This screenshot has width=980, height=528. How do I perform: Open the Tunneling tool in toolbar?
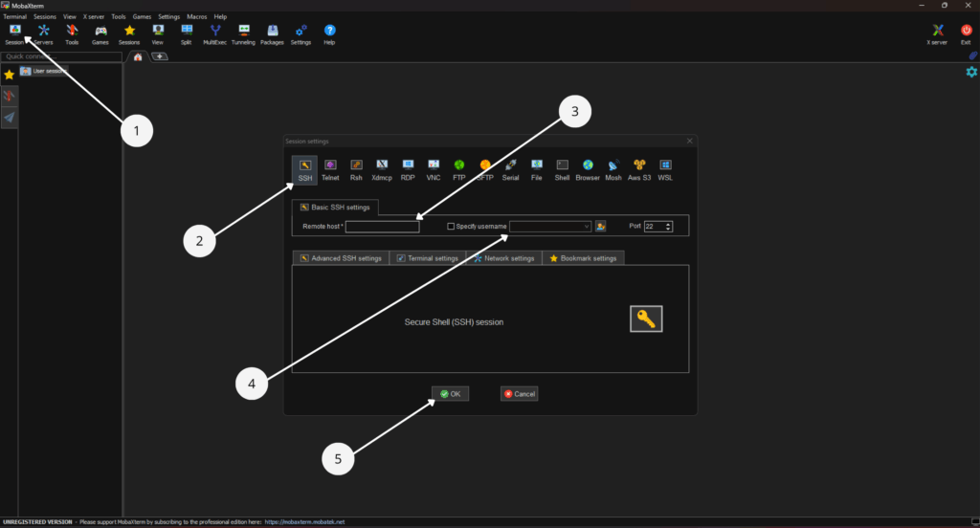243,34
